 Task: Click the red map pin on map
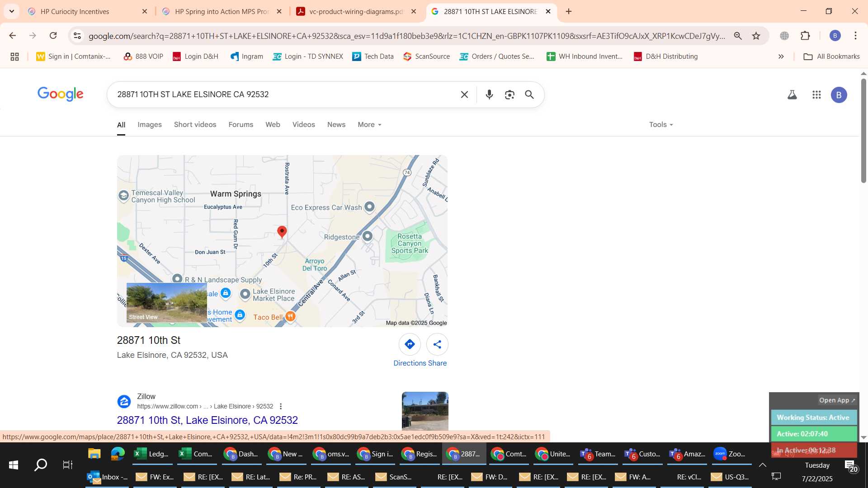(x=282, y=232)
